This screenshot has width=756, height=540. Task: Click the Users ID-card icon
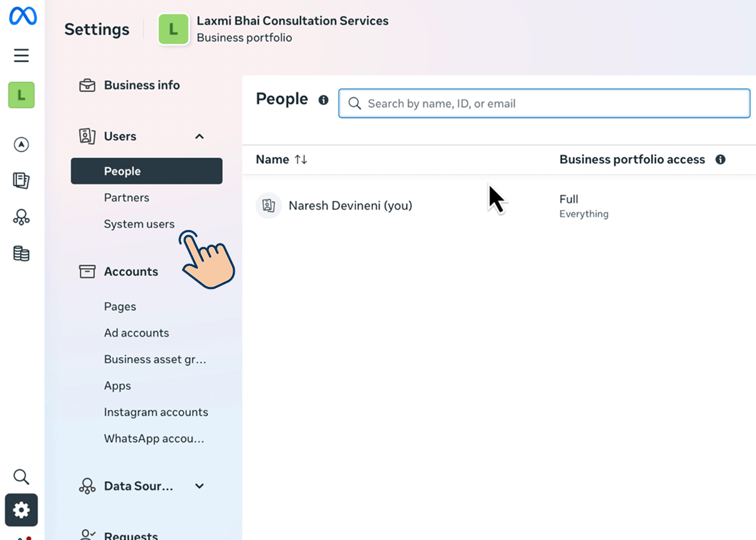(x=87, y=136)
